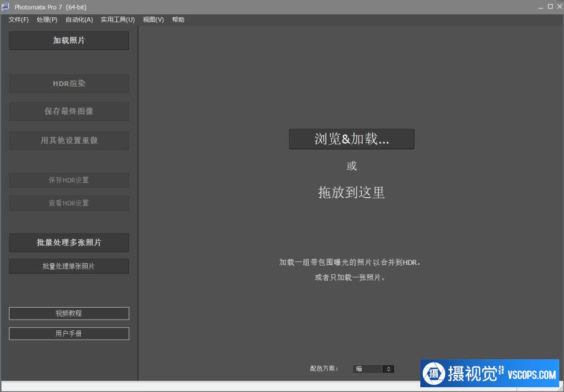Minimize the Photomatix Pro window
564x392 pixels.
click(x=541, y=7)
